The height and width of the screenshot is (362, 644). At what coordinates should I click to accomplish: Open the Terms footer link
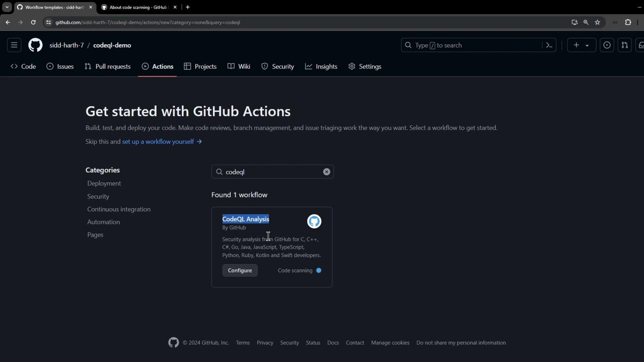(243, 343)
